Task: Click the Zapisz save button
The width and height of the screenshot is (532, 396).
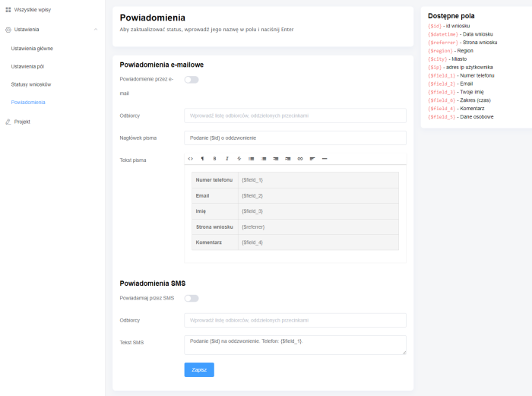Action: [199, 370]
